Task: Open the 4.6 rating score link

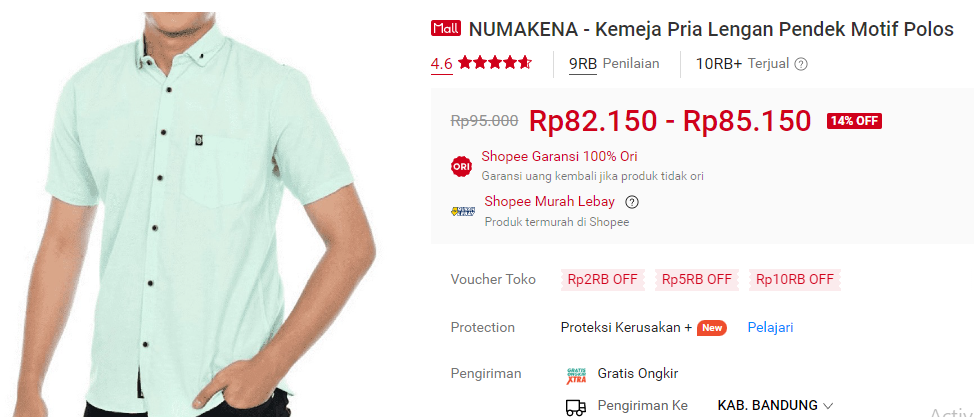Action: 442,63
